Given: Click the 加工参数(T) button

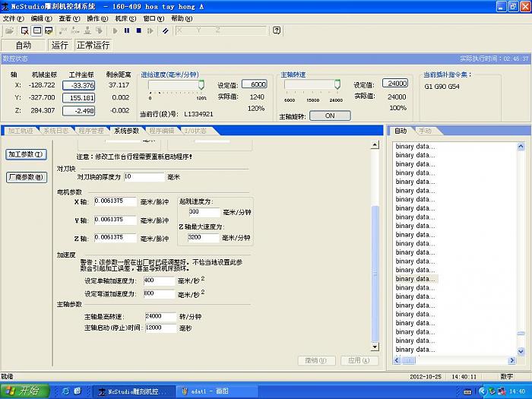Looking at the screenshot, I should (26, 155).
